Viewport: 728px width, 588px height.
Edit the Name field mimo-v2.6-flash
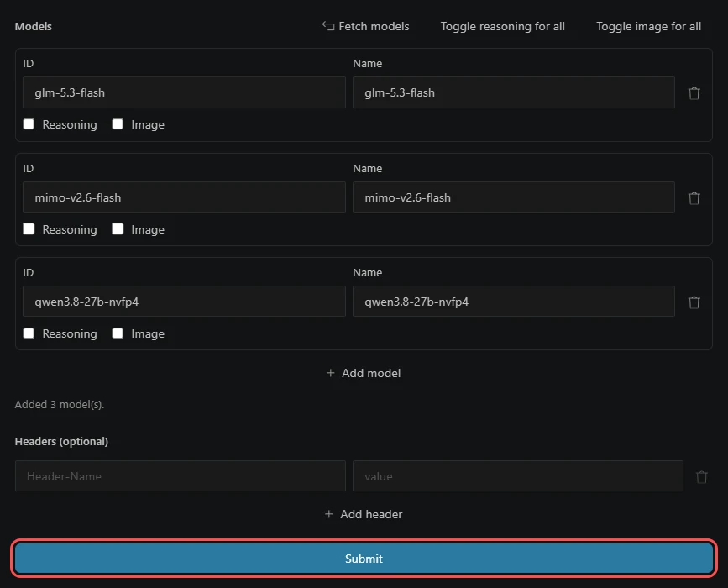(x=514, y=197)
